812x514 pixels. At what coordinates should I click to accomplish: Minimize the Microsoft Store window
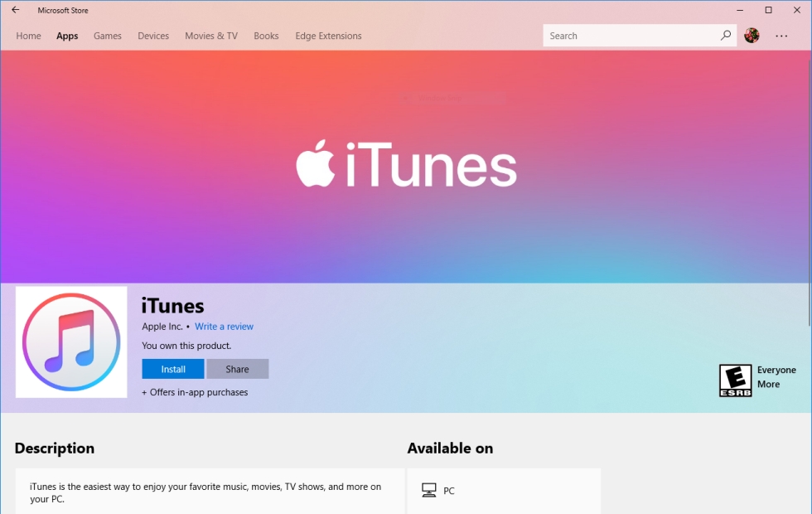(x=740, y=10)
